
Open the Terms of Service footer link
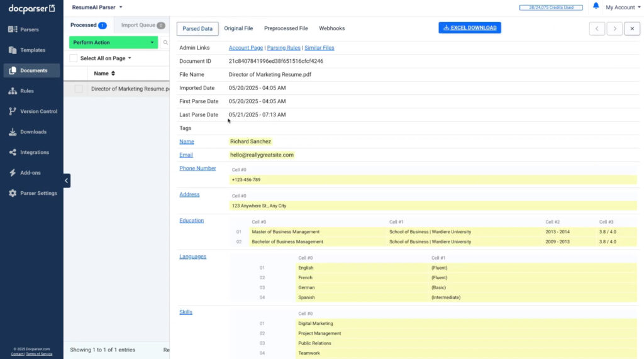tap(39, 354)
